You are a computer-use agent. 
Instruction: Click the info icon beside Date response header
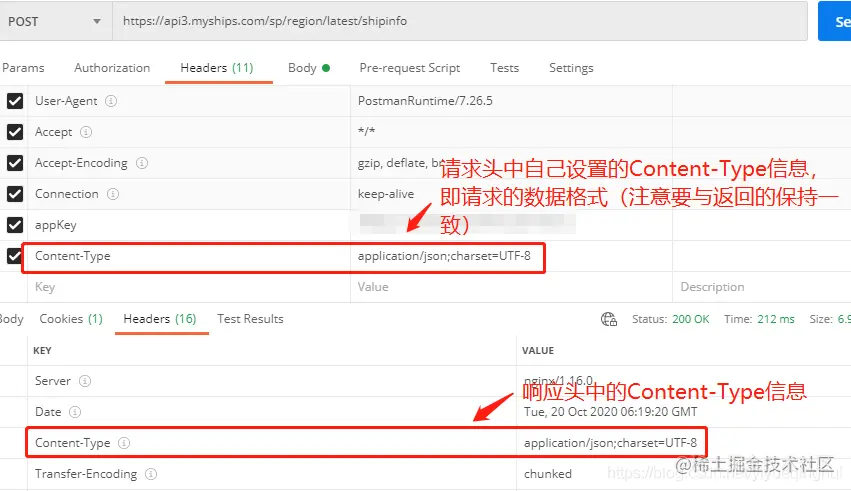pos(75,412)
